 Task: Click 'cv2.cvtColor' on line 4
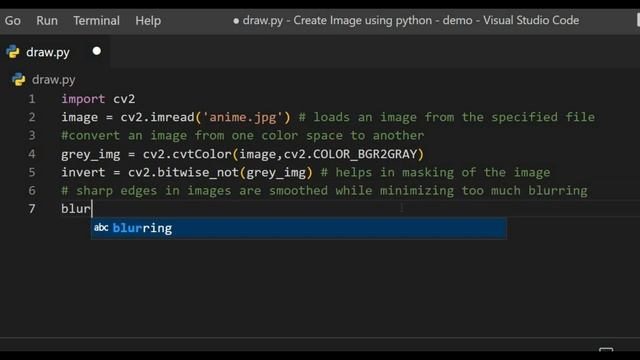[x=187, y=154]
